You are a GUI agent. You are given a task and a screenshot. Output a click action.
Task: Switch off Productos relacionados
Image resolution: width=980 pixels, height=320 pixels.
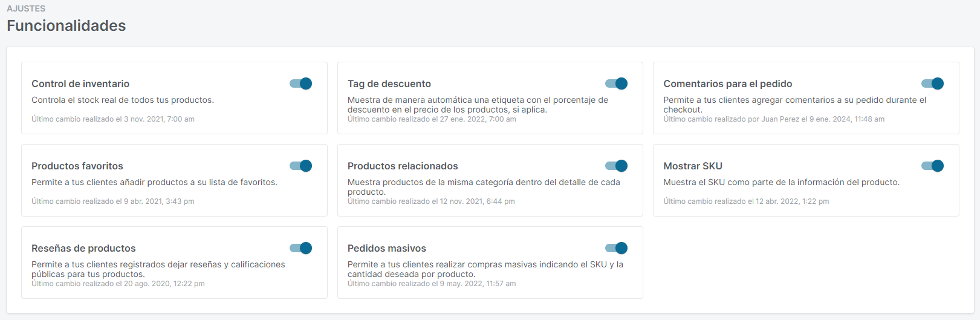(x=616, y=166)
